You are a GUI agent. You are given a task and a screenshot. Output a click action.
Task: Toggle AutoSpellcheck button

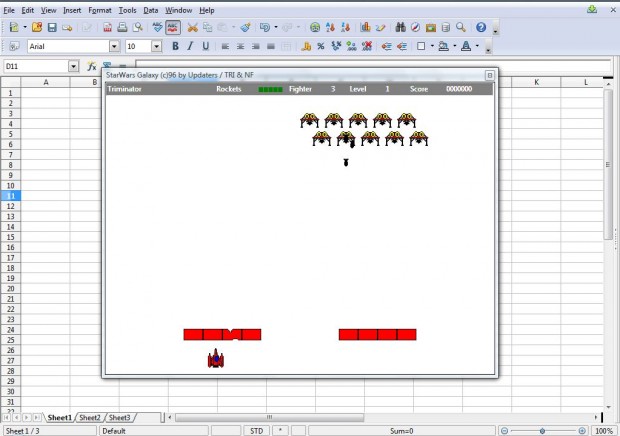[173, 27]
